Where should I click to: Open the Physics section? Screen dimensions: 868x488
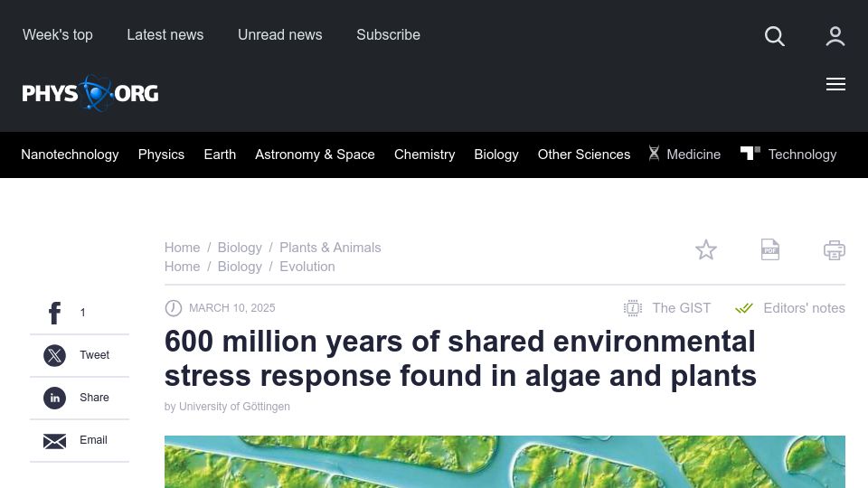pyautogui.click(x=161, y=155)
